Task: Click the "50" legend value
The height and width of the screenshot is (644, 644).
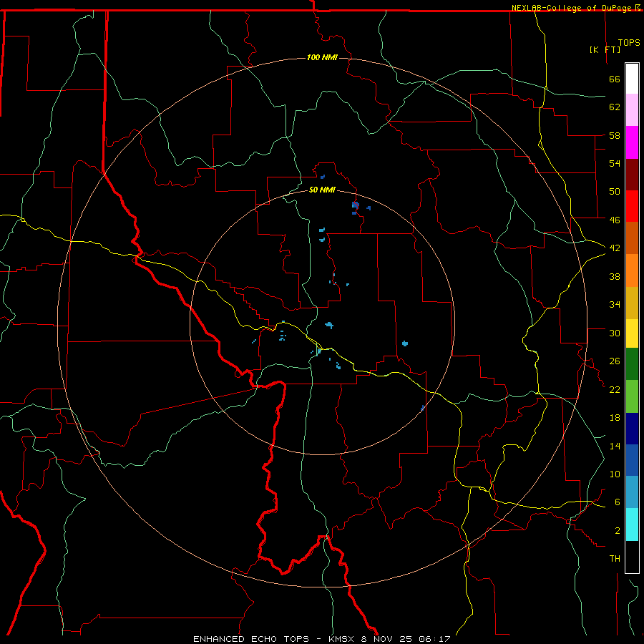Action: click(x=615, y=192)
